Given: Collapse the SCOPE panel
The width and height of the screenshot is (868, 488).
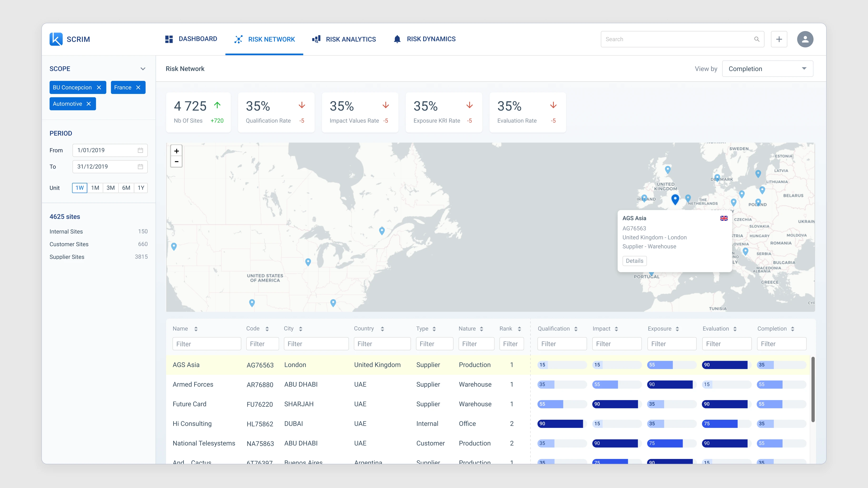Looking at the screenshot, I should pos(143,68).
